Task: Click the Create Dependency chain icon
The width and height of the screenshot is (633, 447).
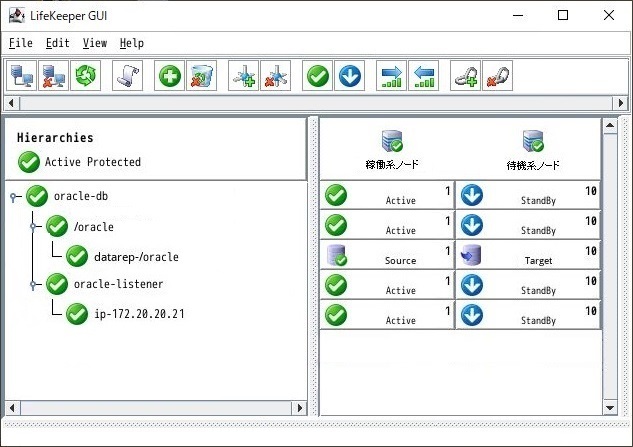Action: pyautogui.click(x=465, y=76)
